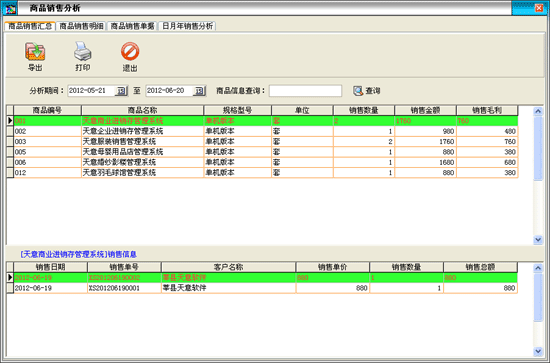Viewport: 550px width, 363px height.
Task: Click the lower table scrollbar thumb
Action: pos(538,297)
